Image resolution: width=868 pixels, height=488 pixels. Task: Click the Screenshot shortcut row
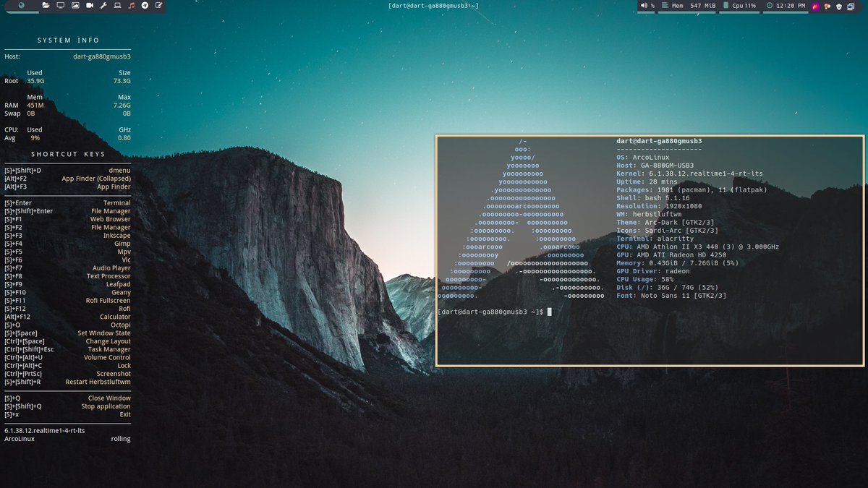67,374
